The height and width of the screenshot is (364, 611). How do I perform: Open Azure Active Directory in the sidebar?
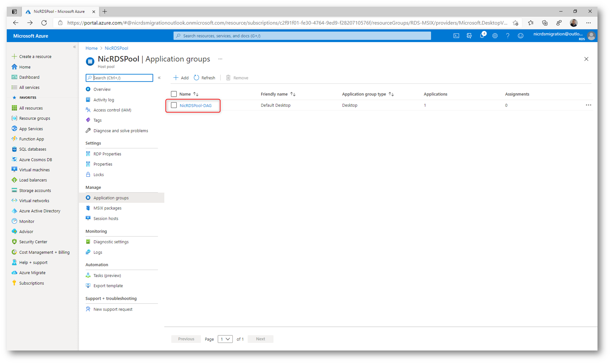pyautogui.click(x=40, y=211)
